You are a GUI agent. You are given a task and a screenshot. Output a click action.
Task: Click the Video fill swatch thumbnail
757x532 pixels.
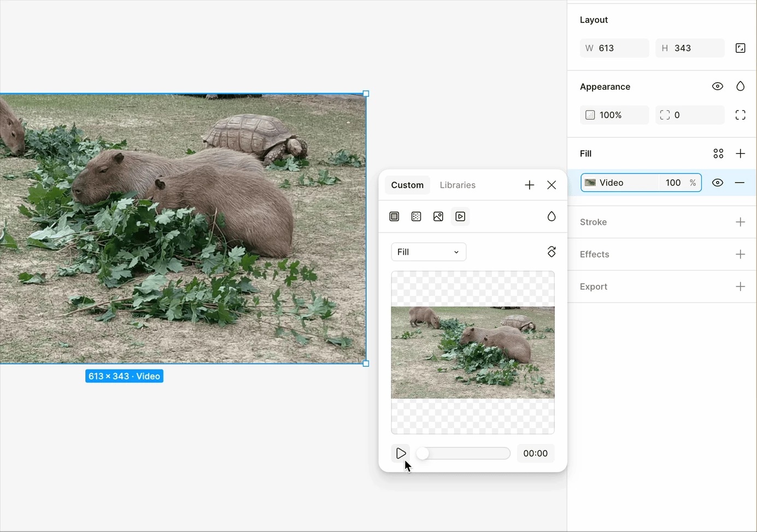click(590, 183)
